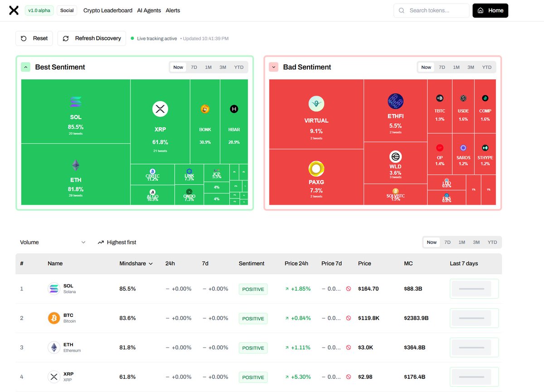Click the LINK tile in Best Sentiment

(x=189, y=174)
